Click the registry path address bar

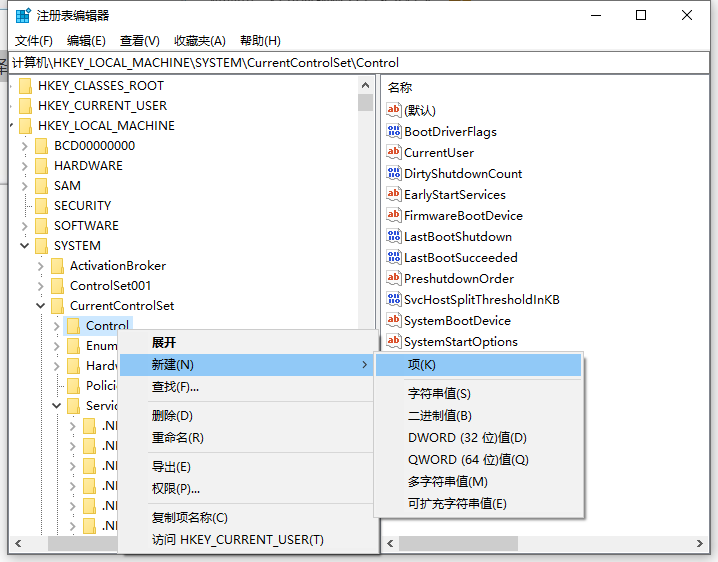pyautogui.click(x=360, y=62)
